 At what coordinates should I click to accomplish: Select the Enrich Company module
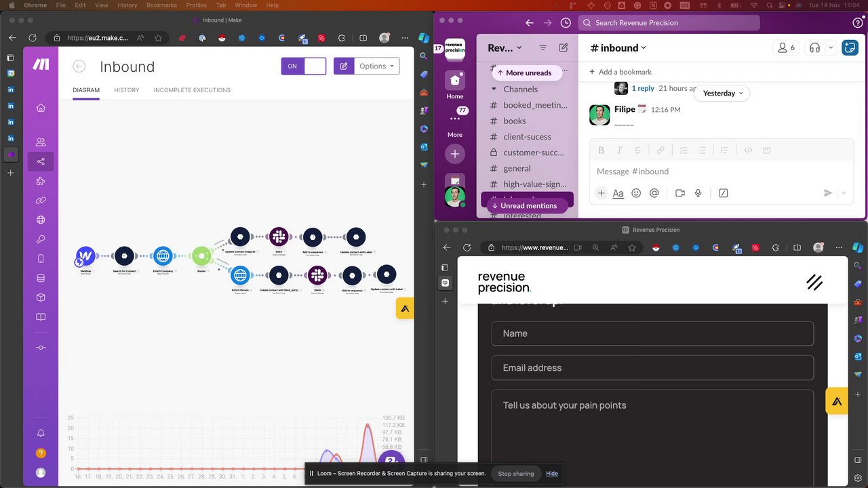162,256
